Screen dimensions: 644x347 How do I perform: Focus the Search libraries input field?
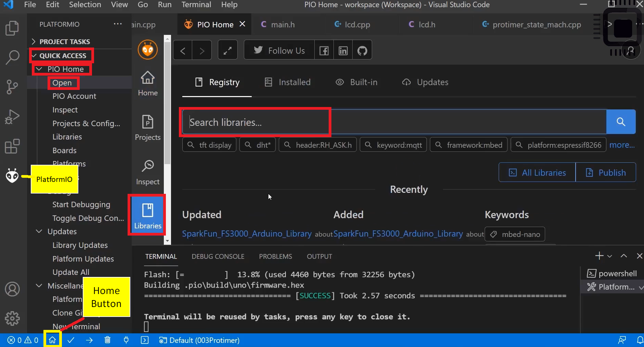(x=394, y=122)
